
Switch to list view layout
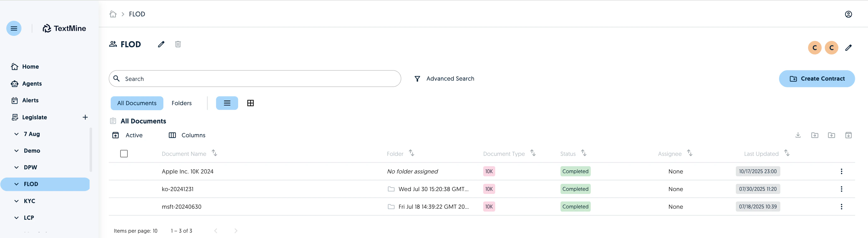(x=227, y=103)
